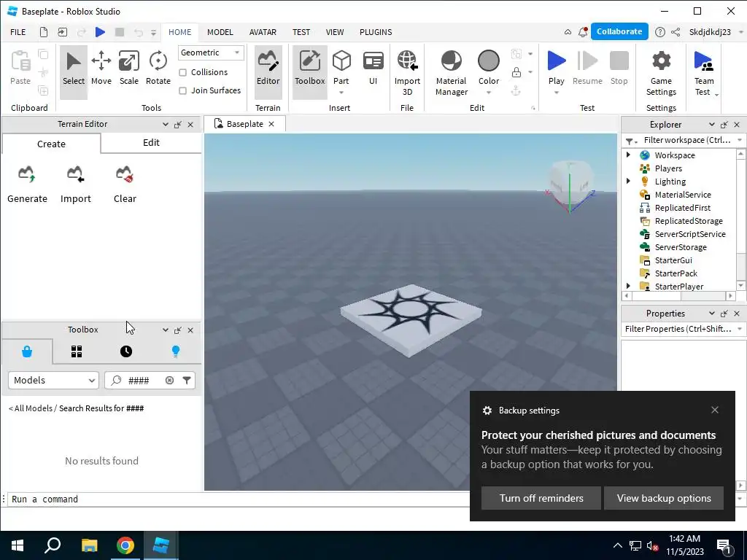The width and height of the screenshot is (747, 560).
Task: Click View backup options
Action: pyautogui.click(x=664, y=498)
